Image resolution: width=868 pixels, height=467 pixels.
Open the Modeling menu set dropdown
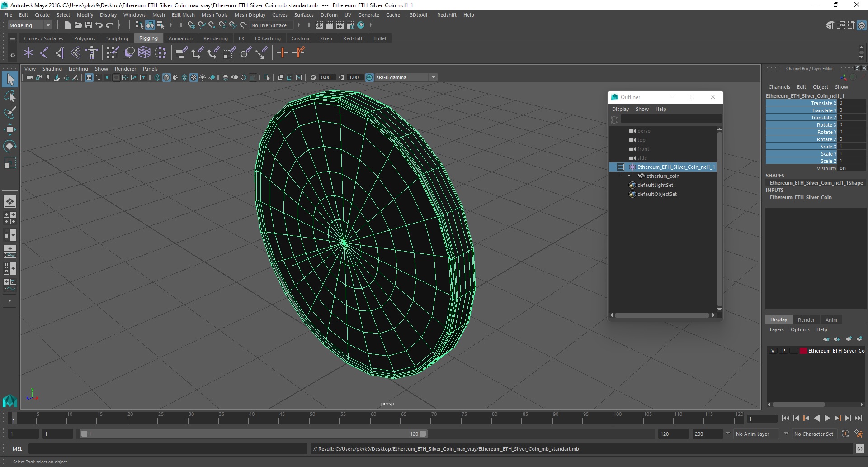pos(30,25)
